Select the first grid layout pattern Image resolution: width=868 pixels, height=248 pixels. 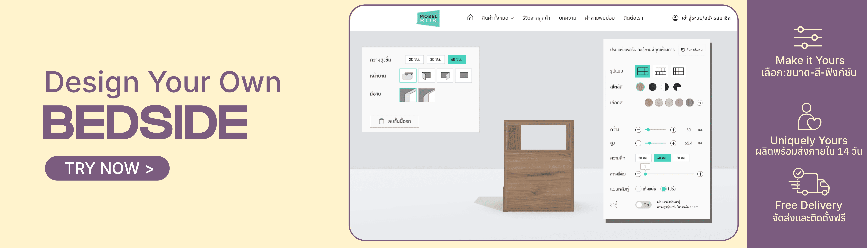tap(643, 71)
